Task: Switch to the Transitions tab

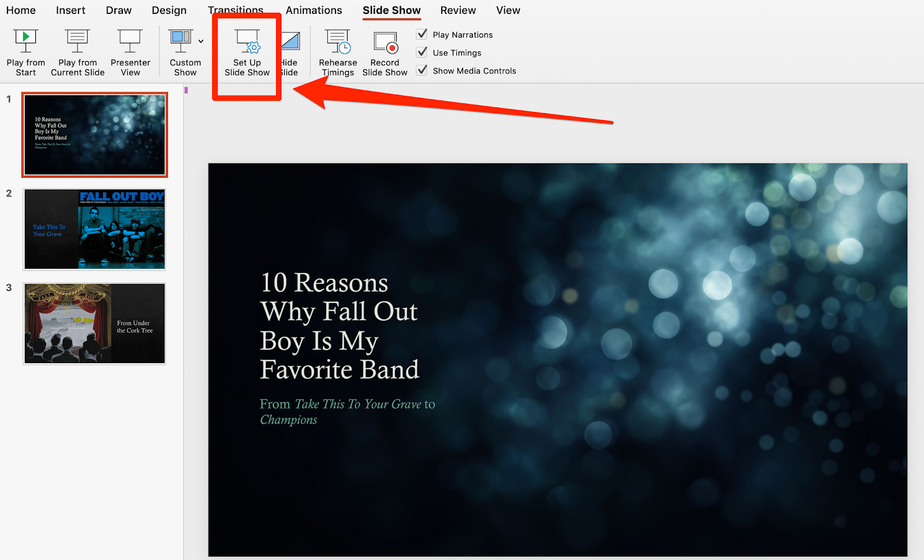Action: (x=236, y=10)
